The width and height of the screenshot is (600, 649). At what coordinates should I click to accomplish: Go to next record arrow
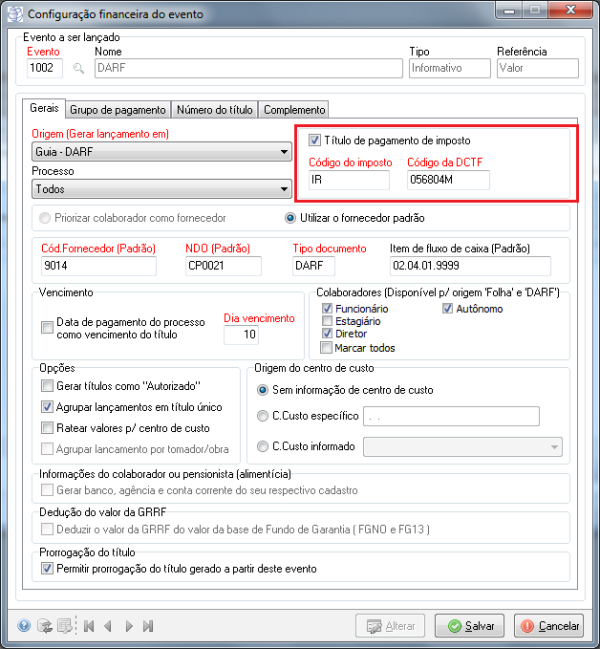[x=128, y=626]
